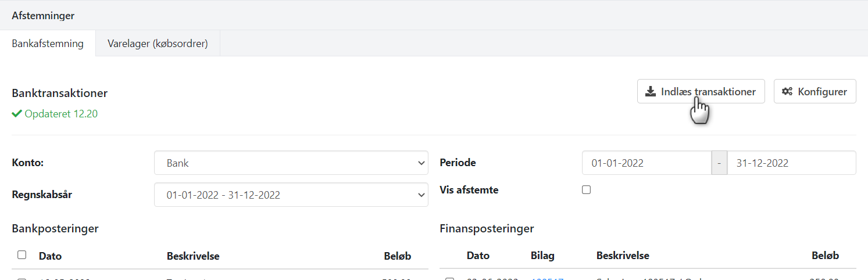Click the Beløb column header in Finansposteringer
Image resolution: width=868 pixels, height=280 pixels.
[x=826, y=256]
